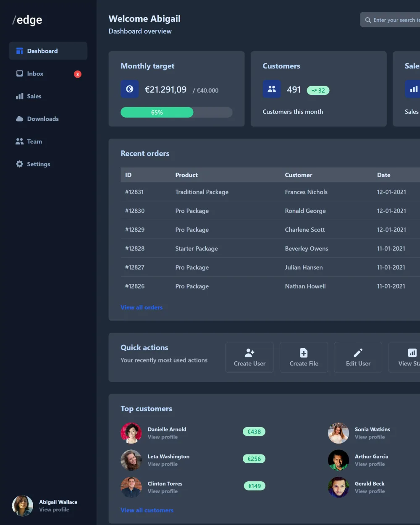The width and height of the screenshot is (420, 525).
Task: Open Settings from the sidebar
Action: click(48, 164)
